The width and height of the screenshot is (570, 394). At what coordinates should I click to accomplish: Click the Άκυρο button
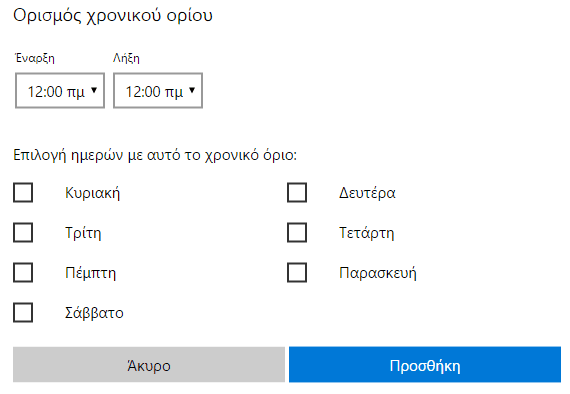149,365
